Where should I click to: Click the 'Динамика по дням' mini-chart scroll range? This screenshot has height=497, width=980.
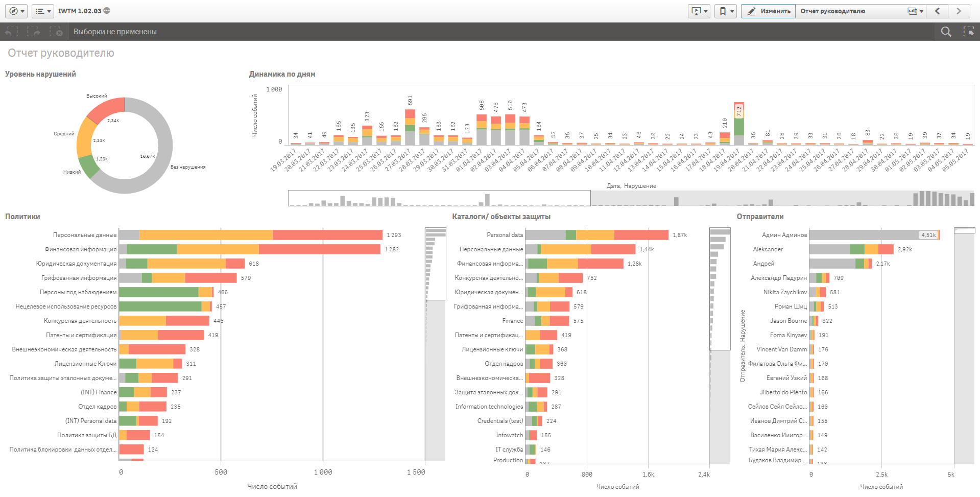439,198
